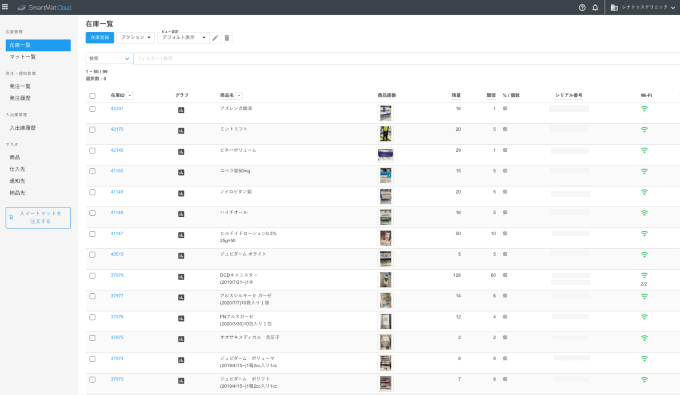Open the アクション dropdown
Image resolution: width=680 pixels, height=395 pixels.
pyautogui.click(x=135, y=38)
